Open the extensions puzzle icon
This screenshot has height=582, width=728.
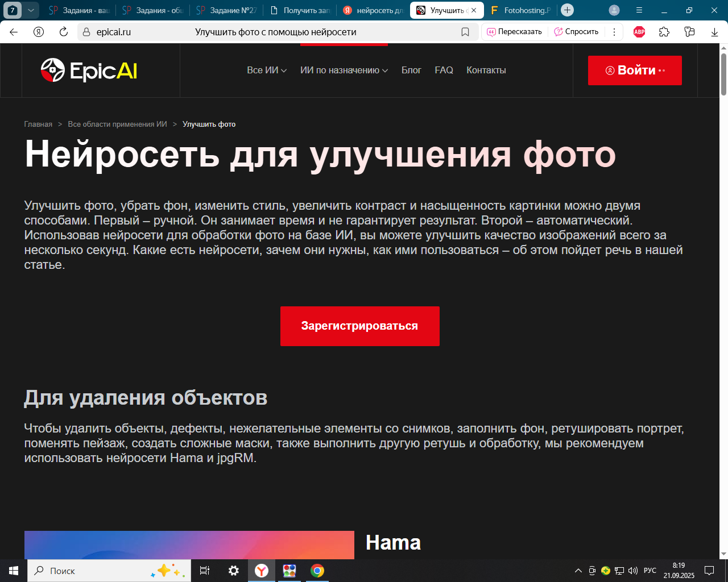click(664, 32)
